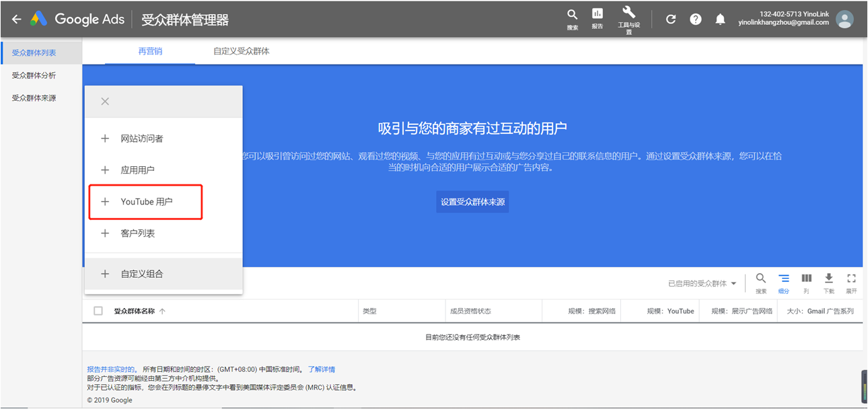Sort by 受众群体名称 column arrow

(162, 311)
